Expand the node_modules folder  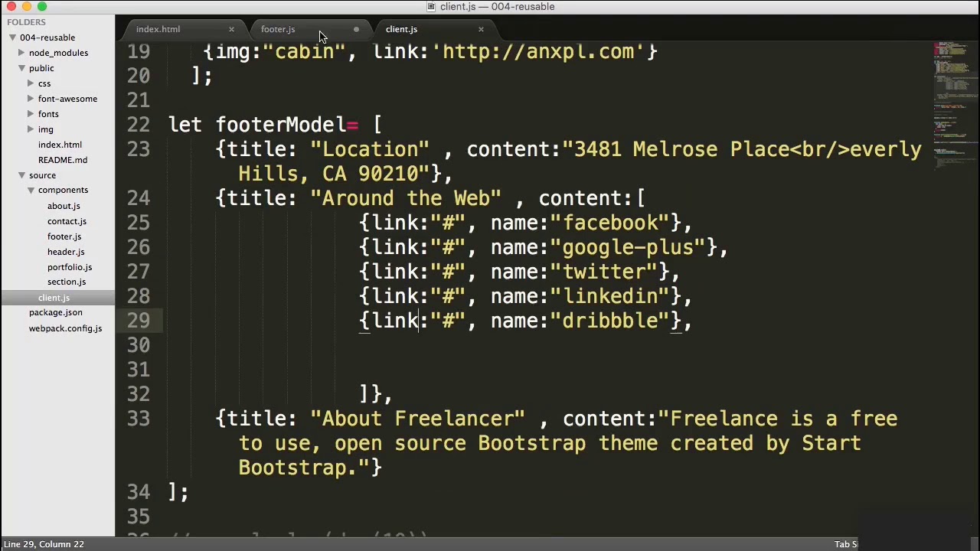[21, 53]
